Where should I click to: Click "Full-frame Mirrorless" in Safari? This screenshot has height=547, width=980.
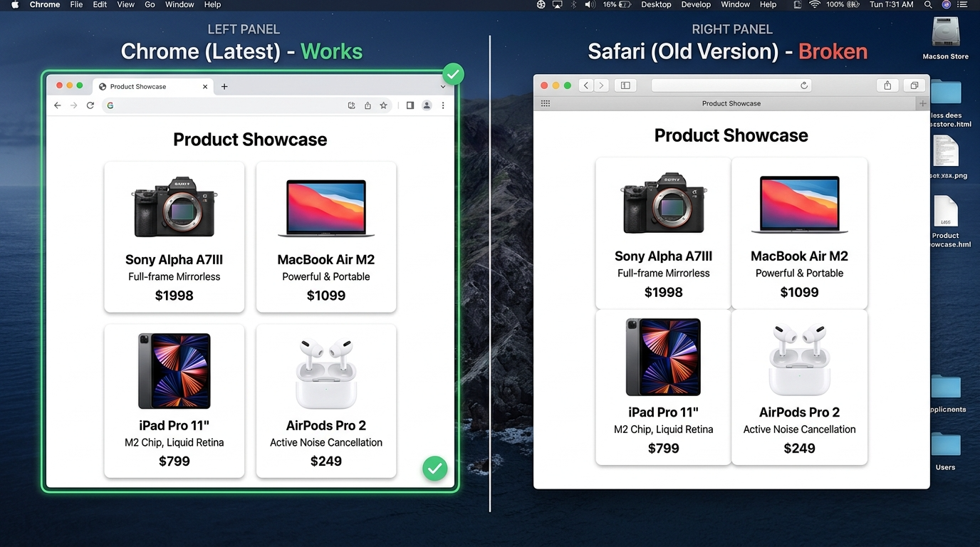click(664, 273)
